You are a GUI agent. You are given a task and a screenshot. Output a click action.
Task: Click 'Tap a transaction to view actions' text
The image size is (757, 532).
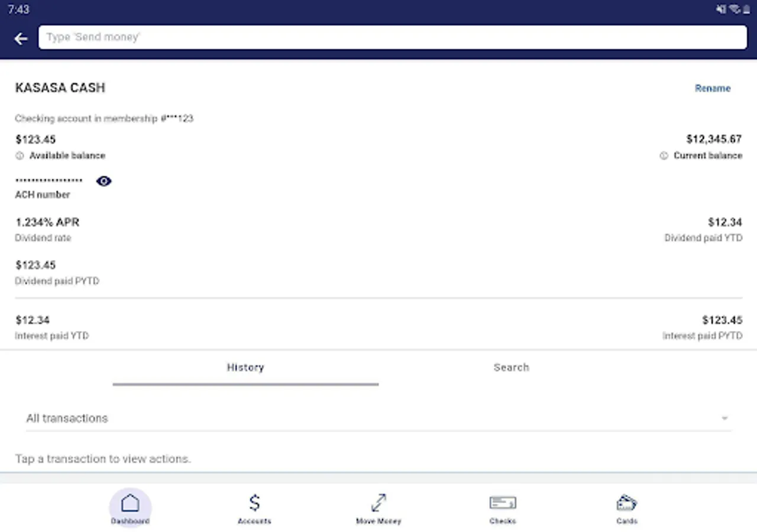[x=103, y=459]
